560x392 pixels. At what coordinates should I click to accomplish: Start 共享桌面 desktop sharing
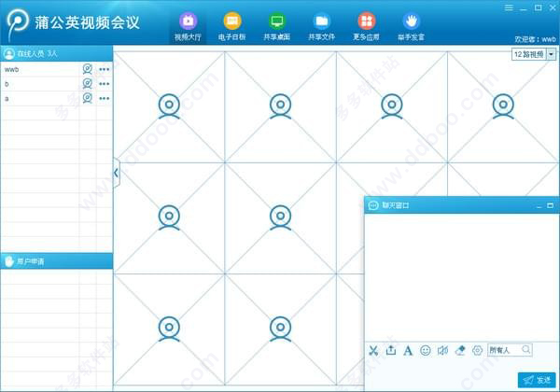[x=277, y=27]
